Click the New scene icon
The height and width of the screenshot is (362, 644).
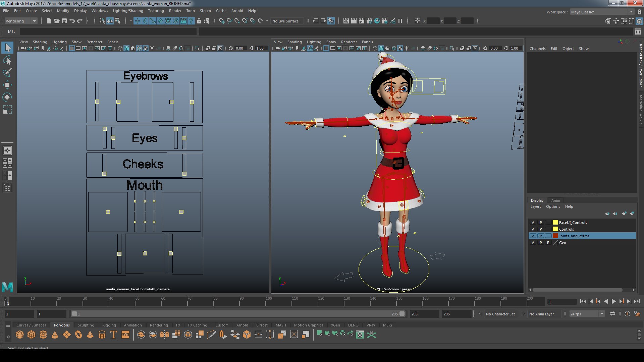coord(49,21)
